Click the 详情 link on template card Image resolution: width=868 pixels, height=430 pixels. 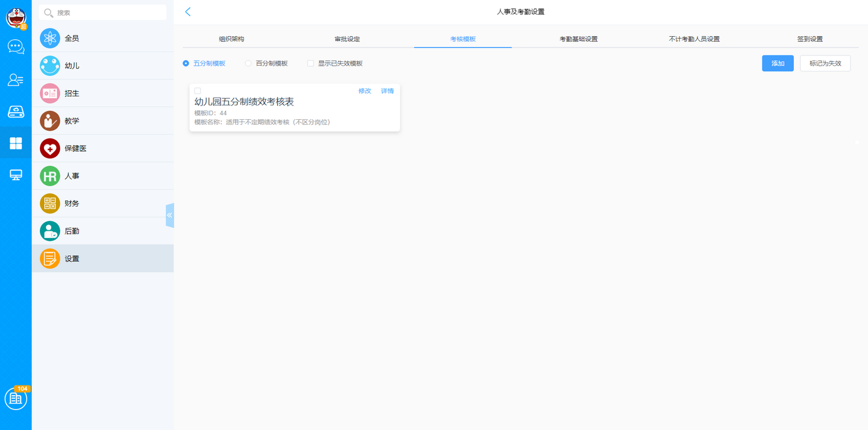click(x=387, y=91)
